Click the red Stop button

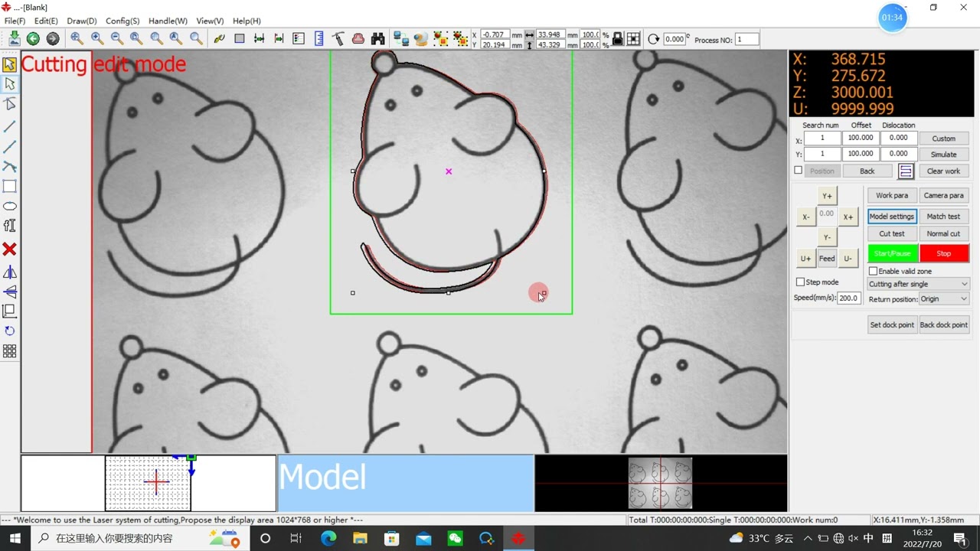944,253
